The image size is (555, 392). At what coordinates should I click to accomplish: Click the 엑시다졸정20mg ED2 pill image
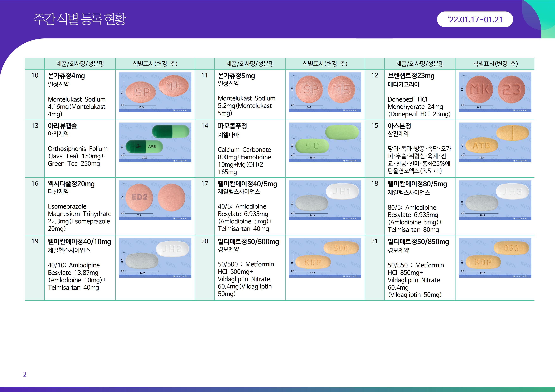coord(155,200)
